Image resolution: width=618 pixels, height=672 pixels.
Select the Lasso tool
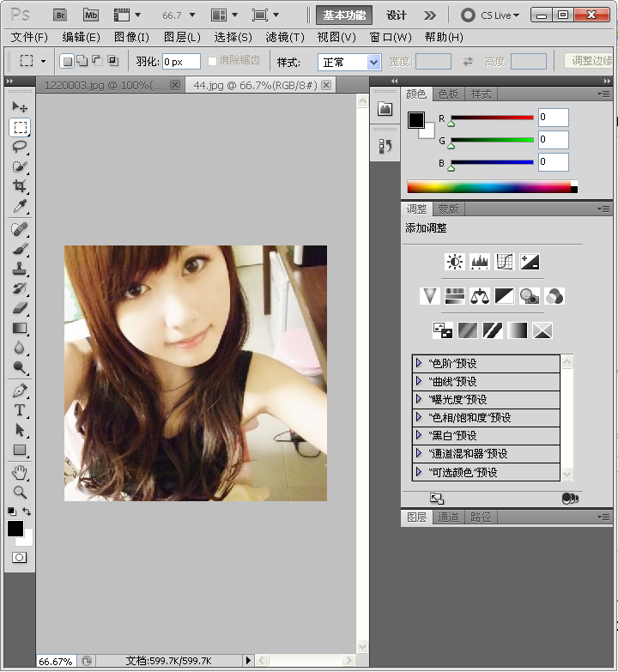[20, 147]
